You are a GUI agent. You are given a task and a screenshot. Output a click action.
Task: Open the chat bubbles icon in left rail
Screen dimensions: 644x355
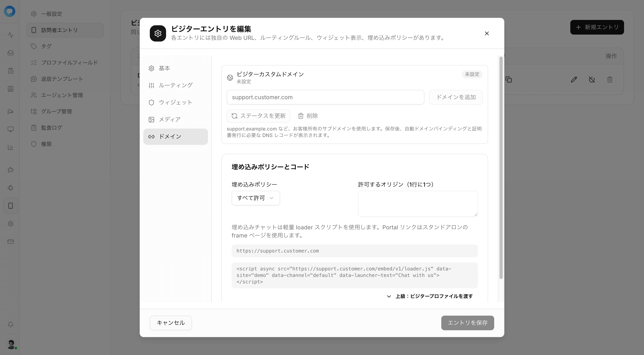pos(11,111)
